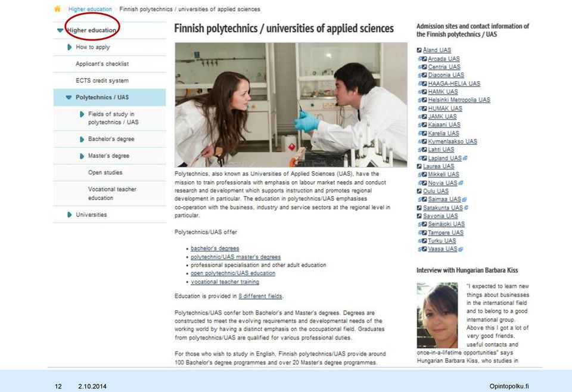
Task: Open Centria UAS link
Action: (444, 67)
